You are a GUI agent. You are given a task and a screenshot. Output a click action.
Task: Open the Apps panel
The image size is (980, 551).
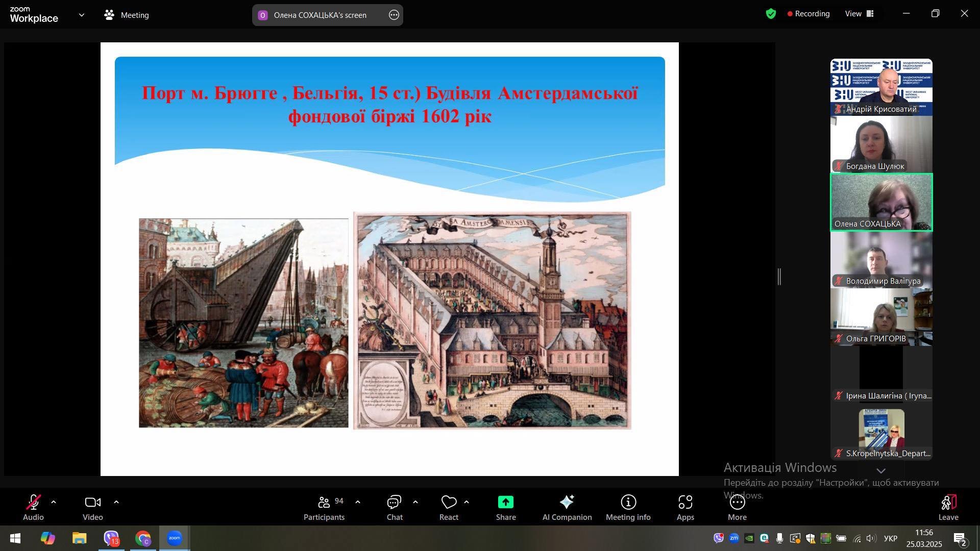coord(685,507)
